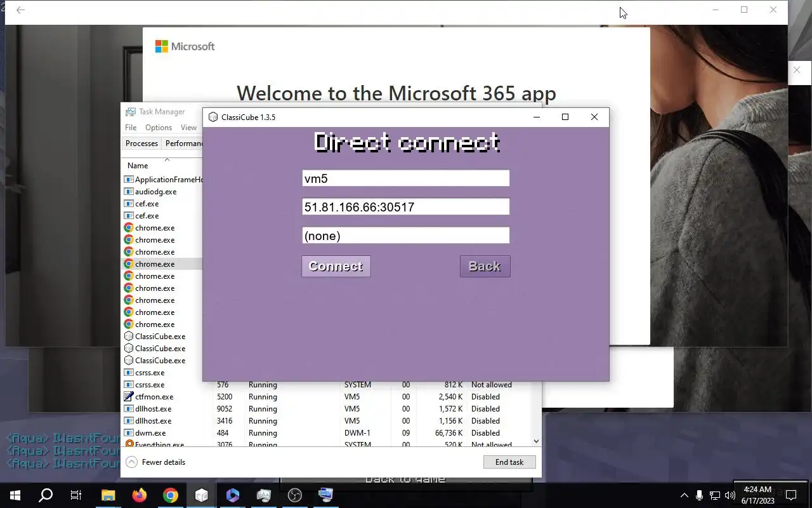The height and width of the screenshot is (508, 812).
Task: Click the Back button in Direct connect
Action: click(485, 266)
